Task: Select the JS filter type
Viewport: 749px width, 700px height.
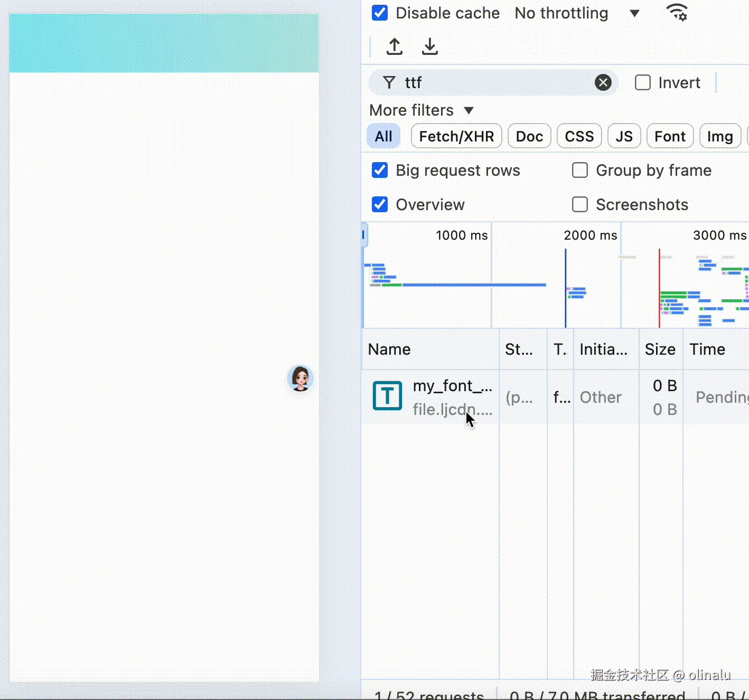Action: click(x=624, y=136)
